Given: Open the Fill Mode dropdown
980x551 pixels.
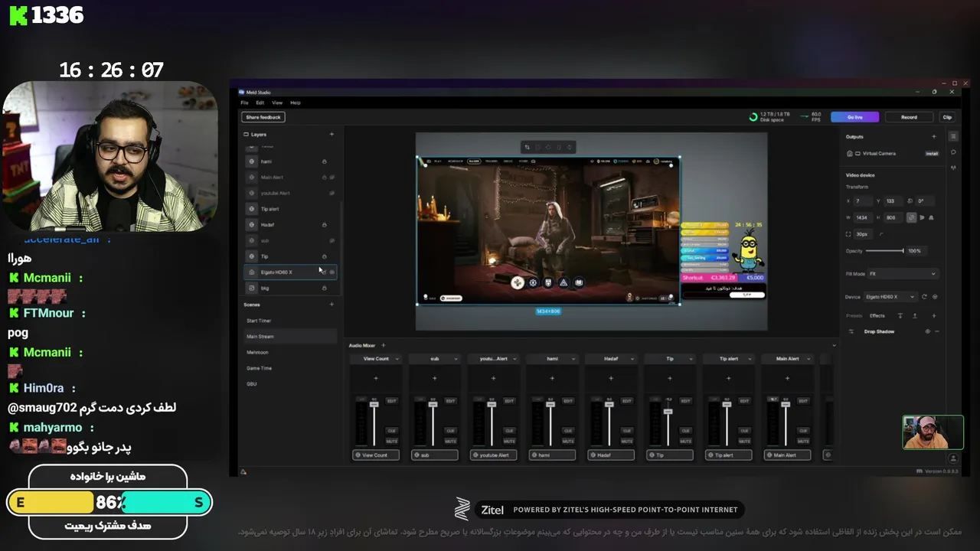Looking at the screenshot, I should tap(903, 273).
